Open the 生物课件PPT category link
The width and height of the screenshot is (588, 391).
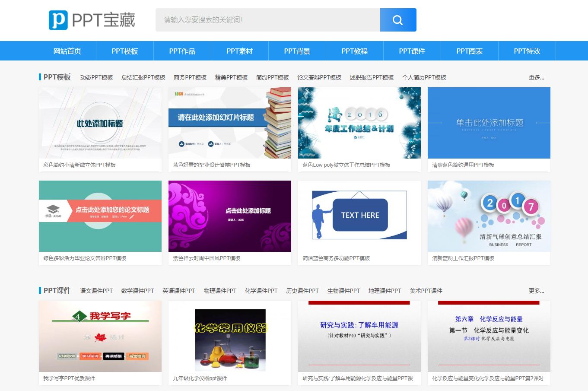coord(344,291)
